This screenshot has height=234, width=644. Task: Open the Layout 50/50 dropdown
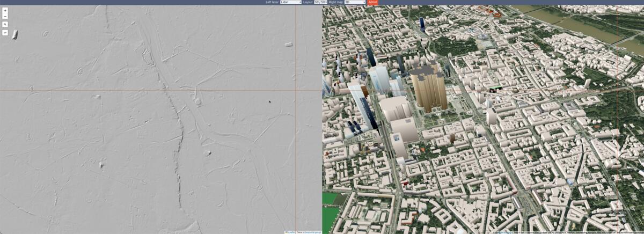pyautogui.click(x=320, y=2)
